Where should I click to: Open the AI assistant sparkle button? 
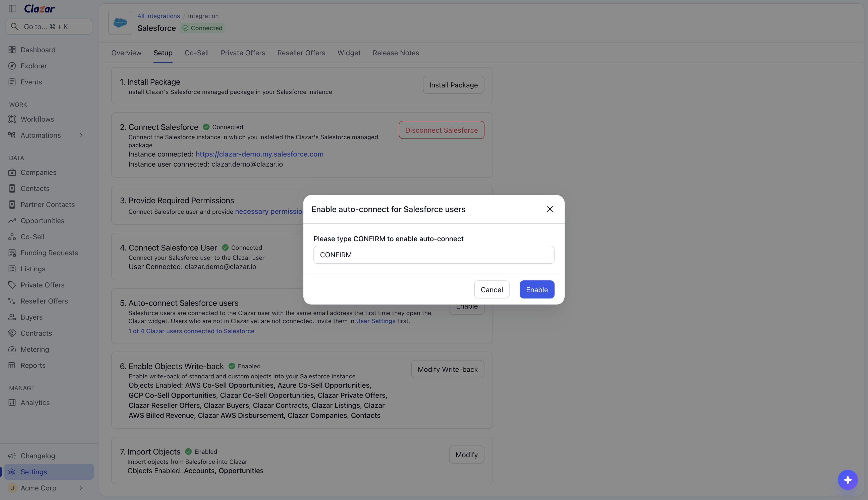point(848,480)
